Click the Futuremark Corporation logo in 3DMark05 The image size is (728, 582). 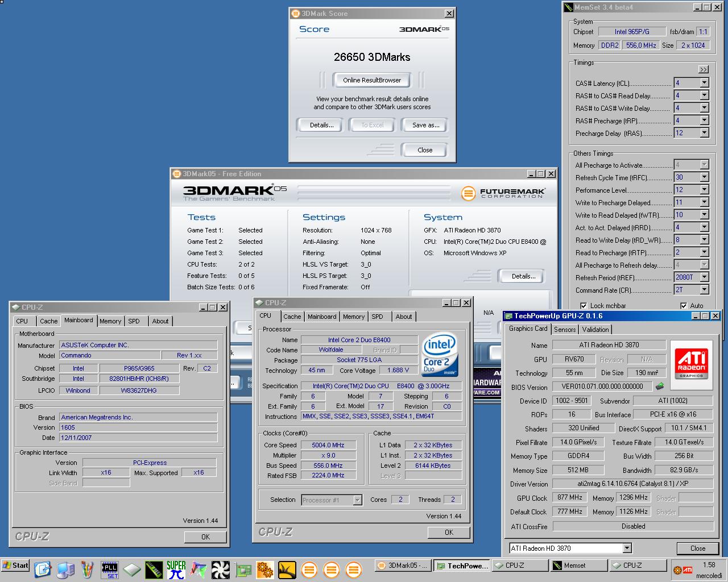coord(503,193)
